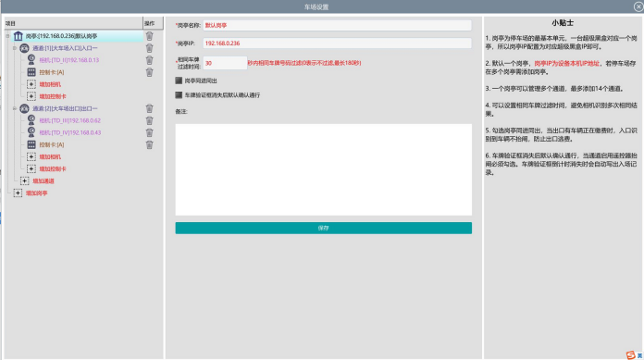Viewport: 644px width, 360px height.
Task: Click the plus icon next to 增加通道
Action: [x=25, y=180]
